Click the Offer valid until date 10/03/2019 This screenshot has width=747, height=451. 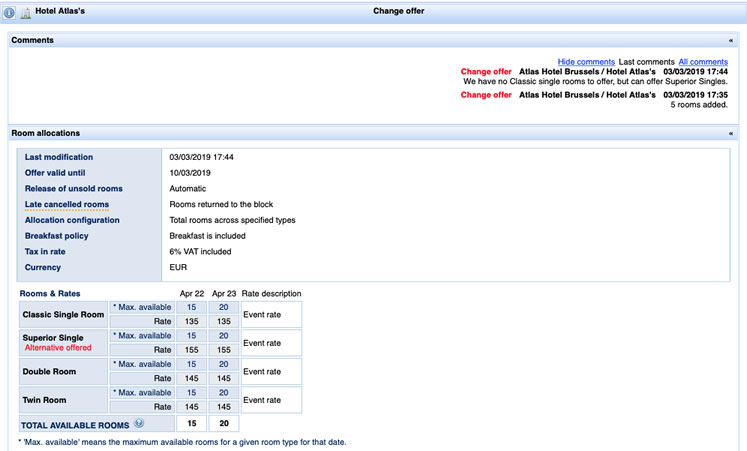[x=190, y=173]
